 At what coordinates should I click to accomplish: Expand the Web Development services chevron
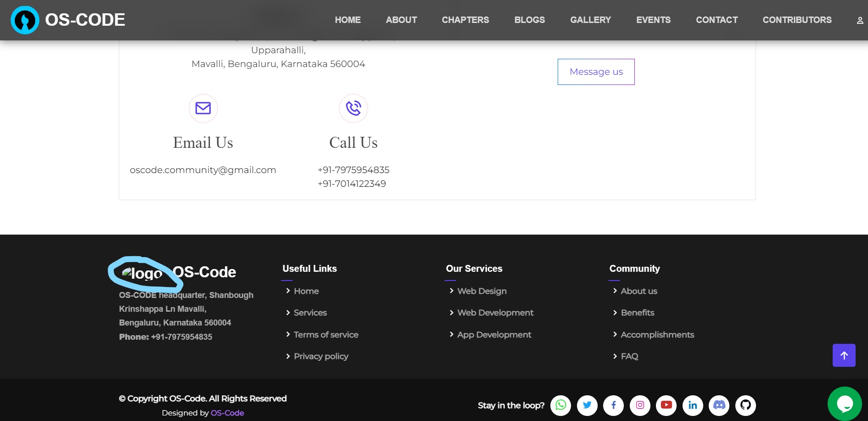[x=452, y=313]
